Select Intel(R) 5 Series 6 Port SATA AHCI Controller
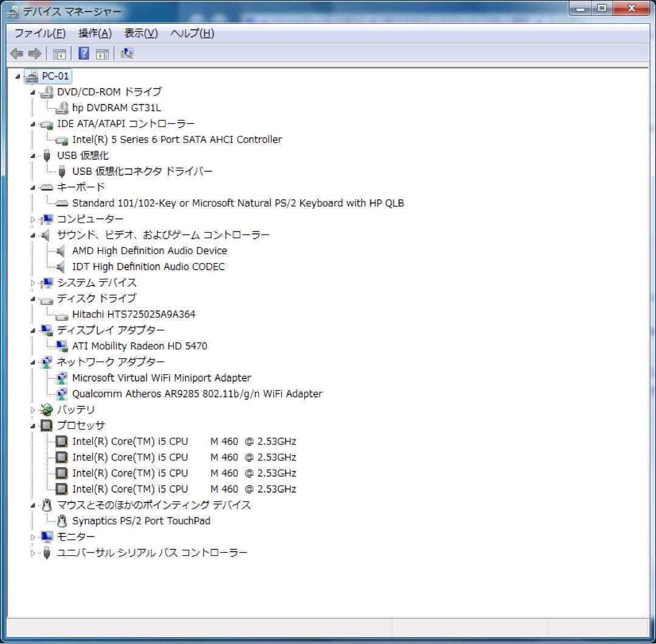Viewport: 656px width, 644px height. coord(177,140)
